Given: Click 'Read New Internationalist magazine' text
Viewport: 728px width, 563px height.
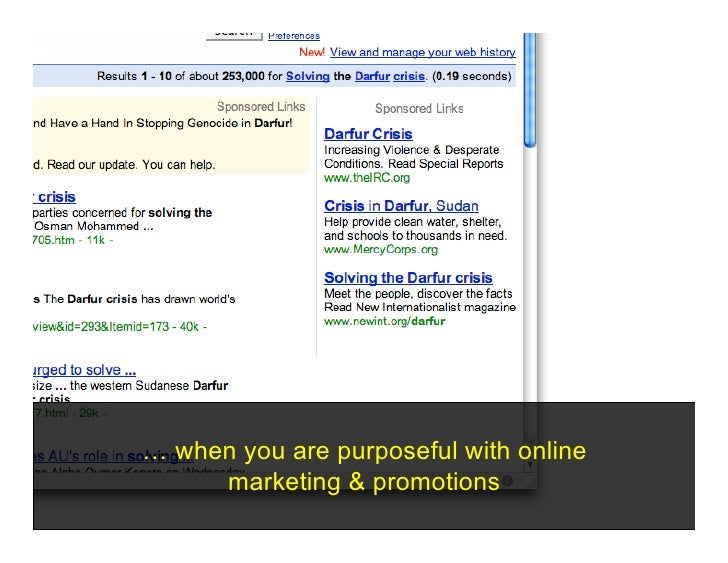Looking at the screenshot, I should (x=420, y=307).
